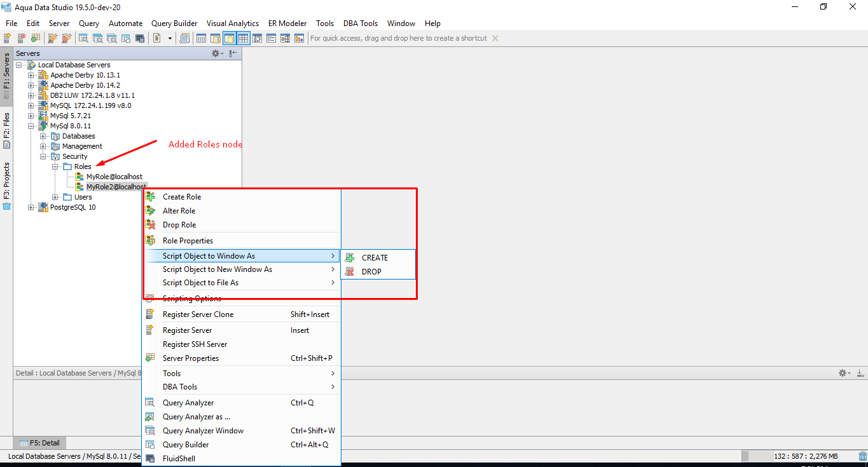
Task: Open the dropdown arrow beside new document icon
Action: pos(170,38)
